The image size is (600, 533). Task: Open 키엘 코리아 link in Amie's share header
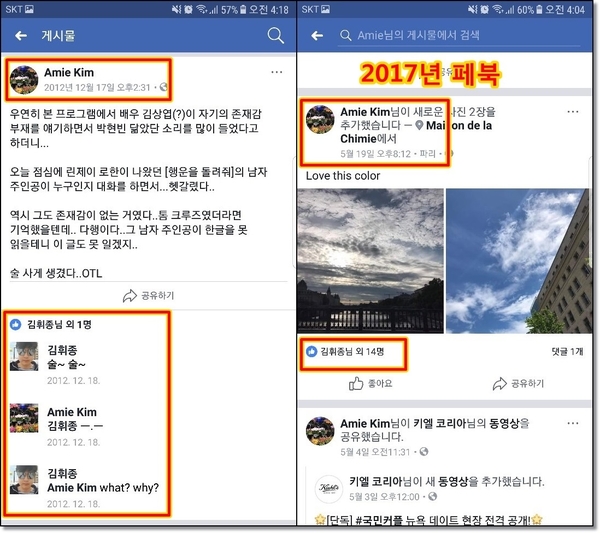click(x=439, y=424)
